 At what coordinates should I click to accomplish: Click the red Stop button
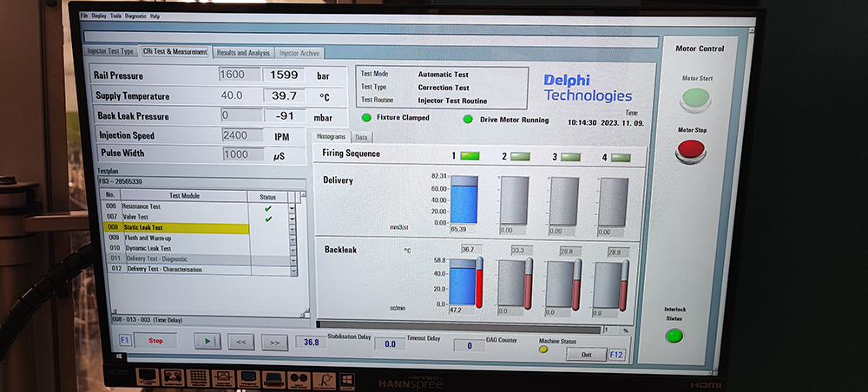click(155, 341)
